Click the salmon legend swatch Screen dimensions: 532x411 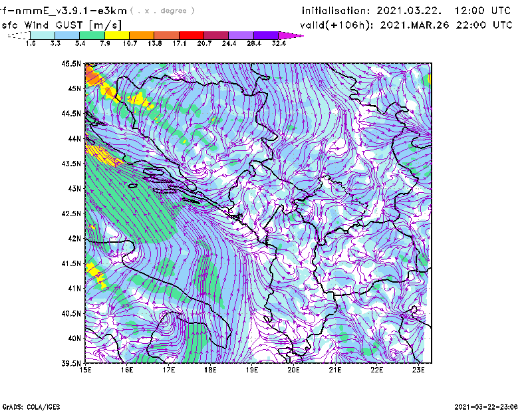[x=167, y=35]
